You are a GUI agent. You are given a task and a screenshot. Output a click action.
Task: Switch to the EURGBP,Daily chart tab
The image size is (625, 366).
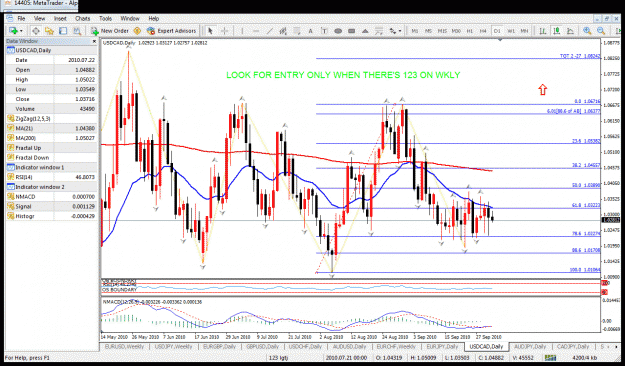pos(219,346)
